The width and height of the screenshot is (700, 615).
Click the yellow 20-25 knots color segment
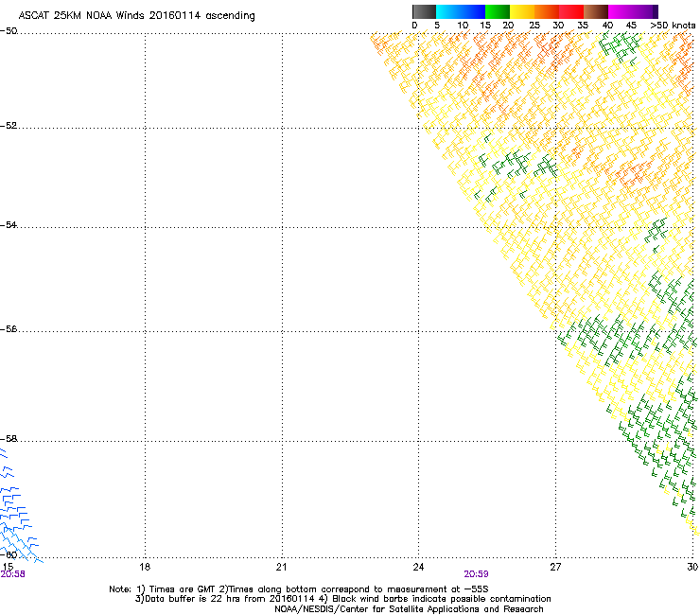pyautogui.click(x=522, y=11)
